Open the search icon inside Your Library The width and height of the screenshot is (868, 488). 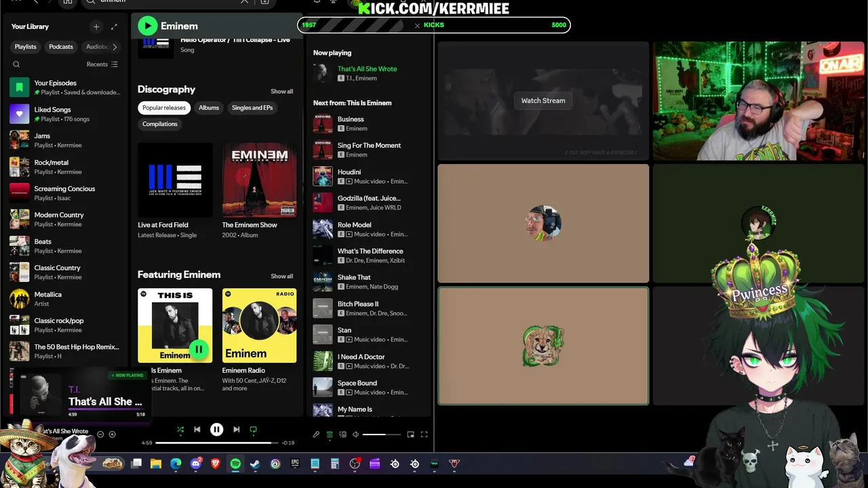coord(16,64)
